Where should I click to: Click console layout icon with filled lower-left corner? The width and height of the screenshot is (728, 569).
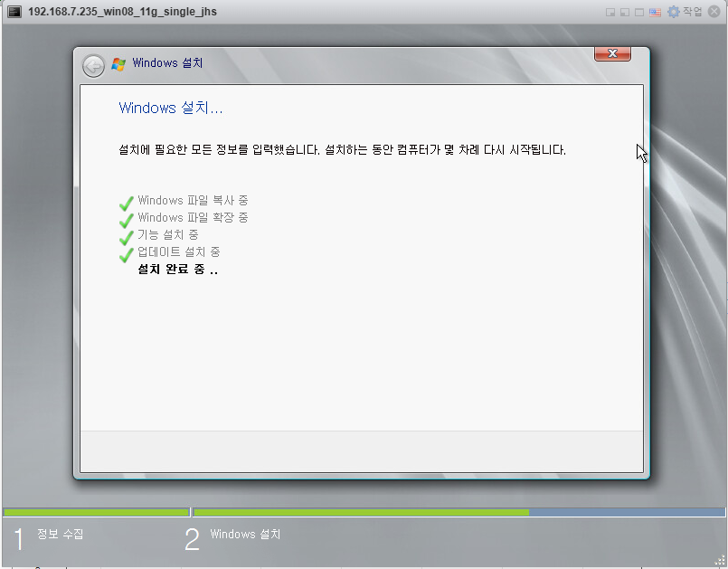tap(625, 12)
